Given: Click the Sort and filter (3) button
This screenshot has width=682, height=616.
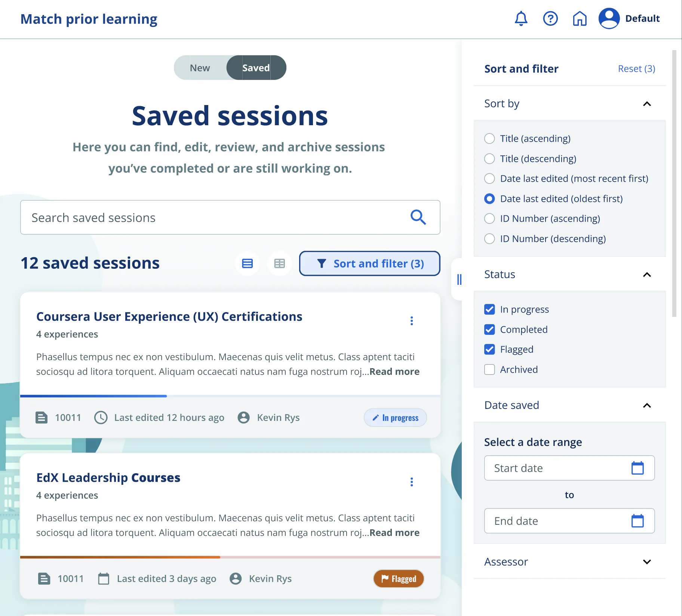Looking at the screenshot, I should coord(369,264).
